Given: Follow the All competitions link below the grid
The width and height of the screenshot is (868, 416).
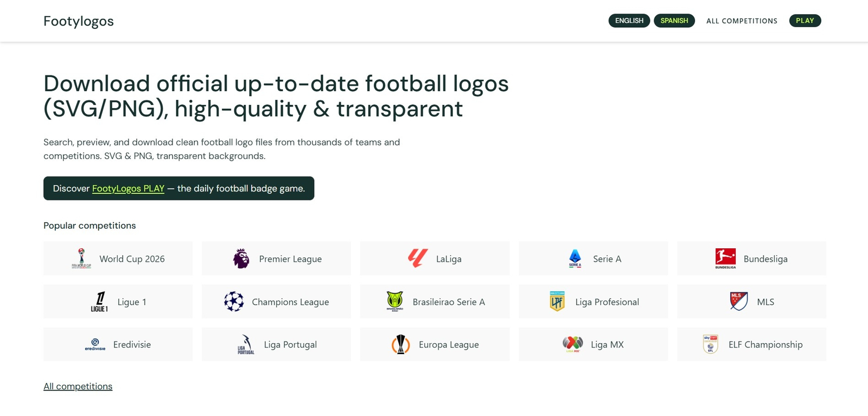Looking at the screenshot, I should tap(78, 386).
